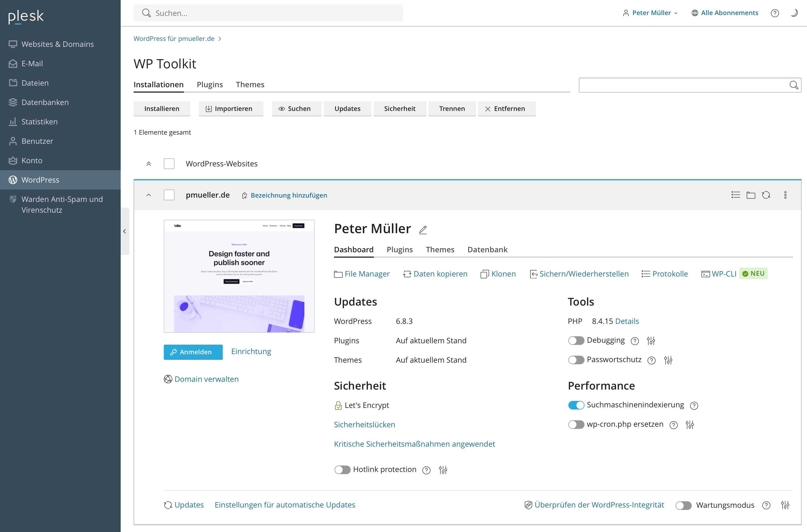The height and width of the screenshot is (532, 807).
Task: Click the three-dot menu for pmueller.de
Action: click(785, 195)
